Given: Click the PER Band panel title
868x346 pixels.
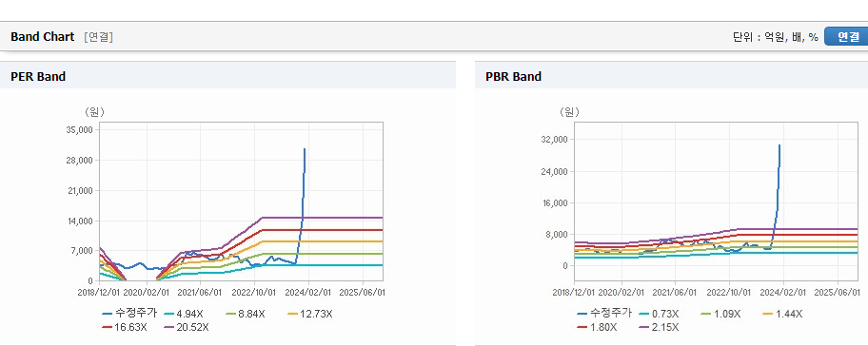Looking at the screenshot, I should [x=38, y=77].
